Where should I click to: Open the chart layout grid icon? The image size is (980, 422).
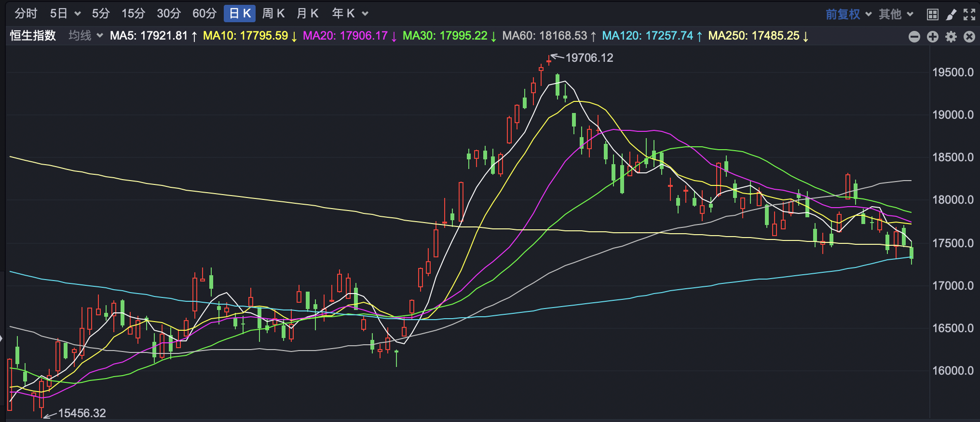pos(933,14)
